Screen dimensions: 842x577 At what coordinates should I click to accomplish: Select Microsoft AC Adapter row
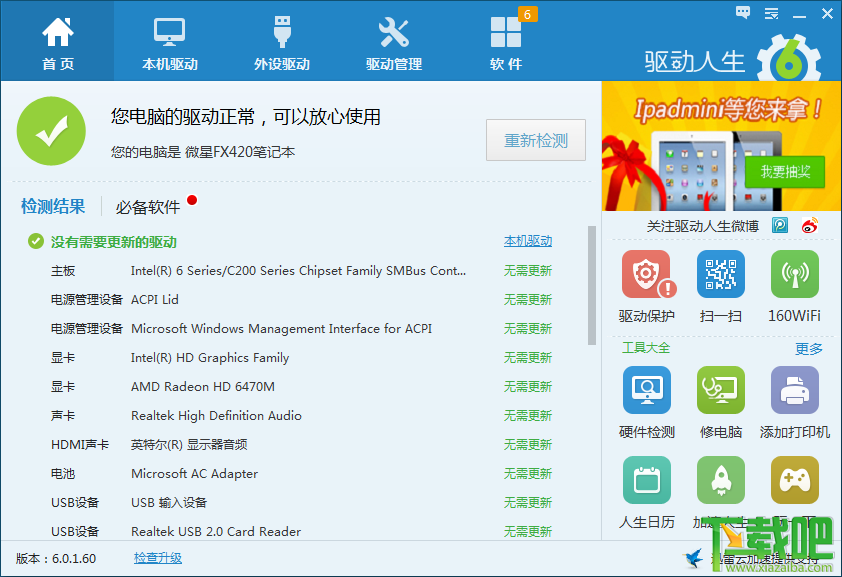tap(302, 473)
